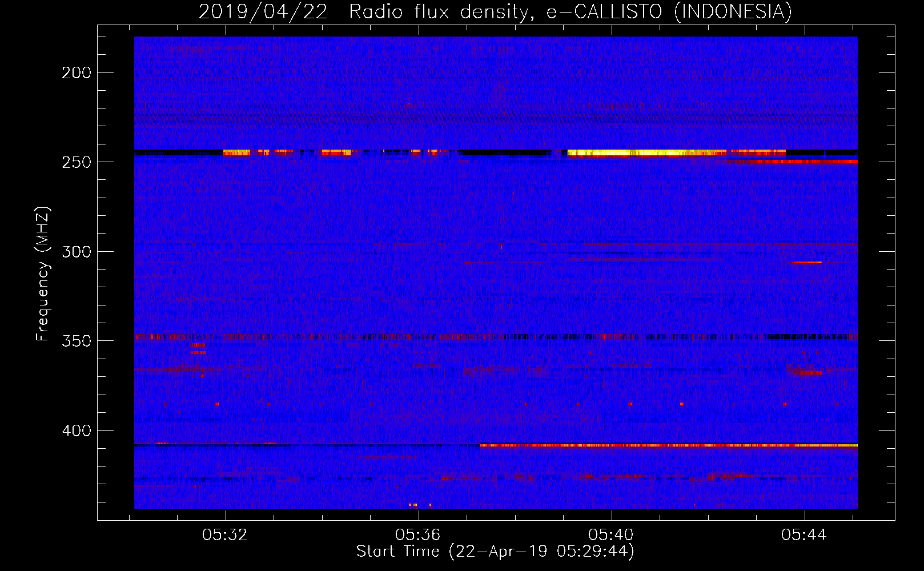Select the 'e-CALLISTO (INDONESIA)' title text

click(669, 11)
